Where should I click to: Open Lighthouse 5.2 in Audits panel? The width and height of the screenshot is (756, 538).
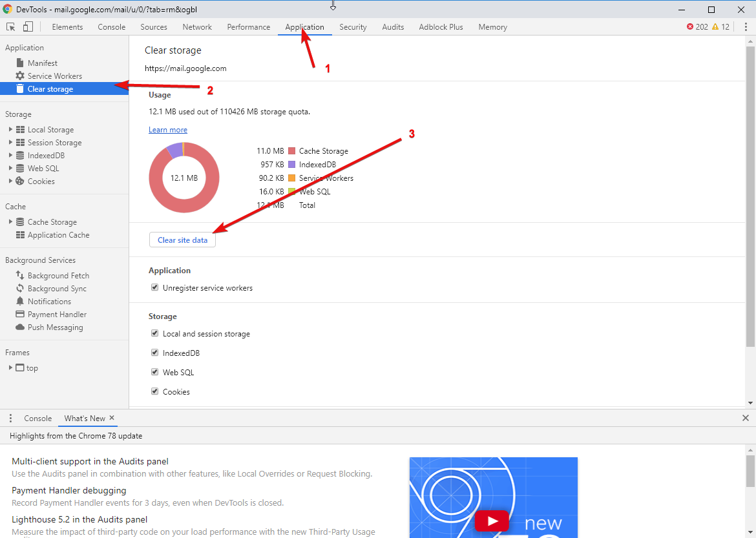point(79,519)
